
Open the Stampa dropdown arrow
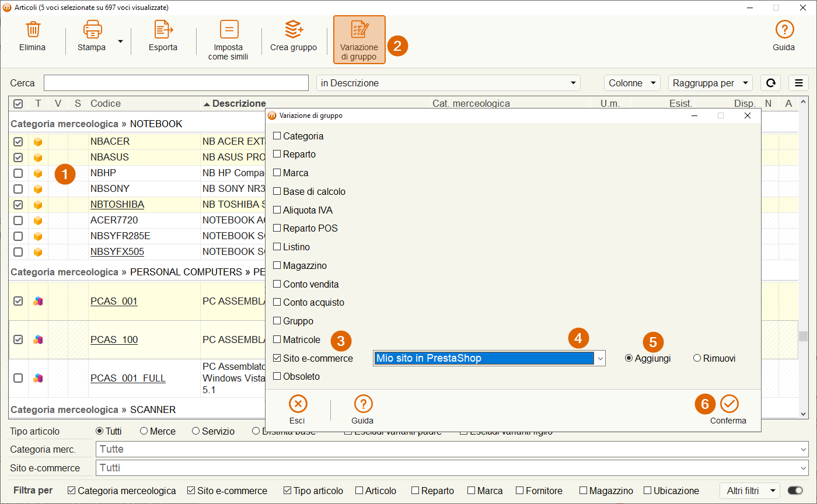120,41
